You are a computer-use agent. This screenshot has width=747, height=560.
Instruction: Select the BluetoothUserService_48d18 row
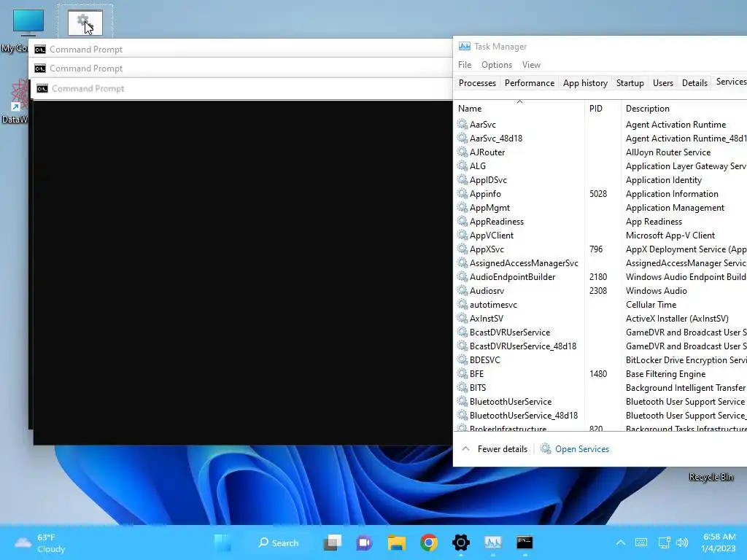(601, 415)
